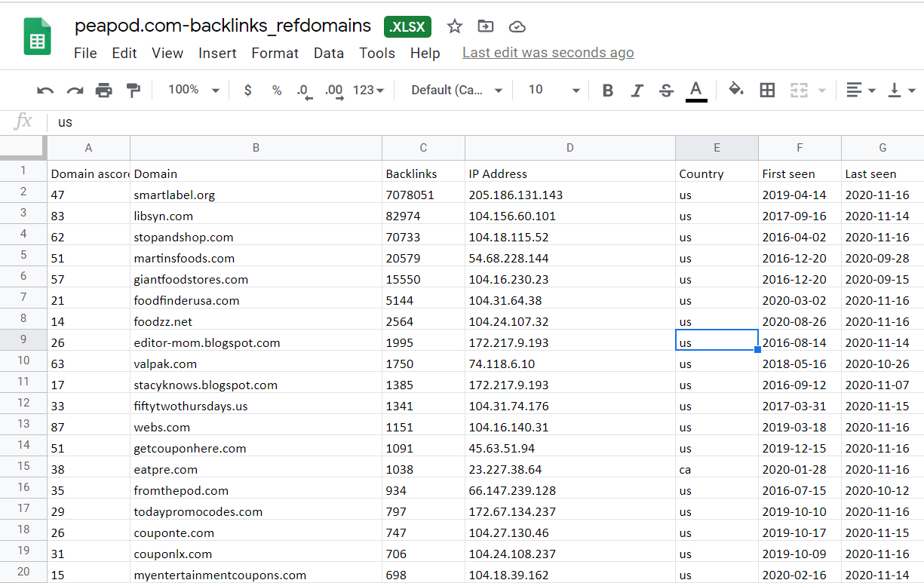924x583 pixels.
Task: Open the Tools menu
Action: 377,53
